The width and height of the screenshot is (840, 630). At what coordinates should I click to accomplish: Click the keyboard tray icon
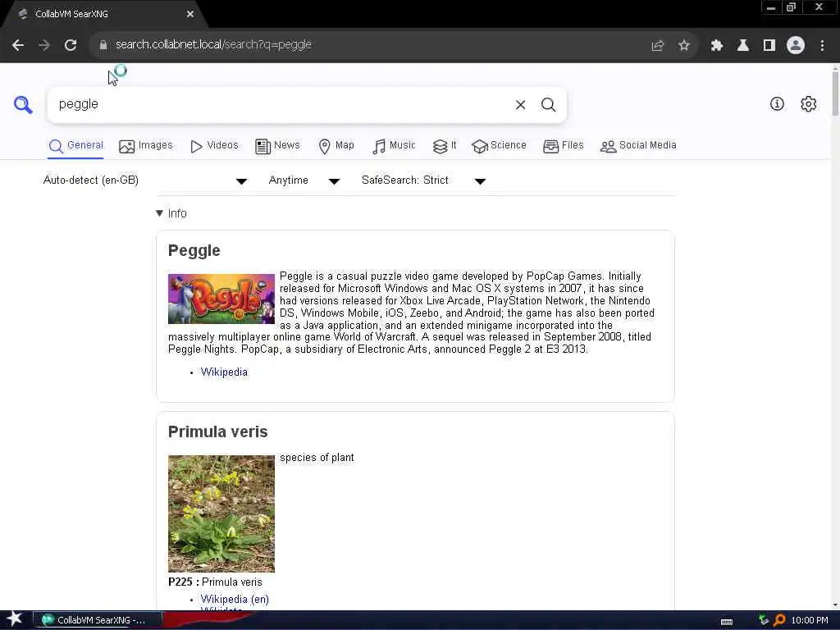727,621
